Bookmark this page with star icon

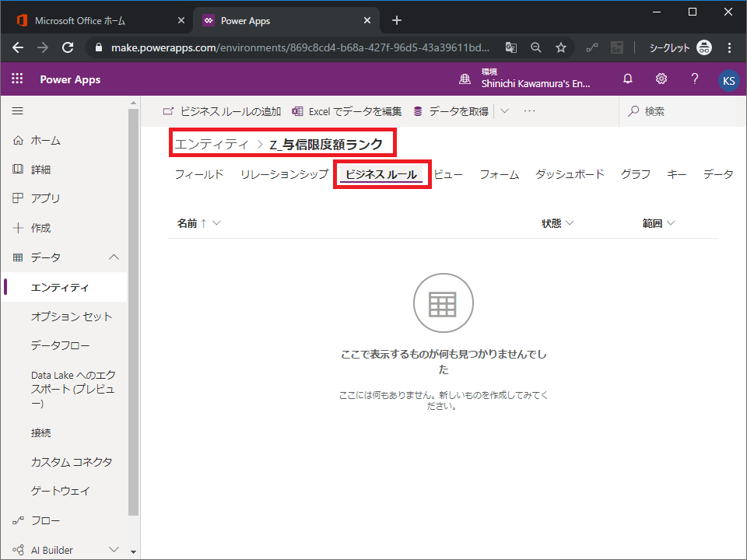(x=560, y=47)
